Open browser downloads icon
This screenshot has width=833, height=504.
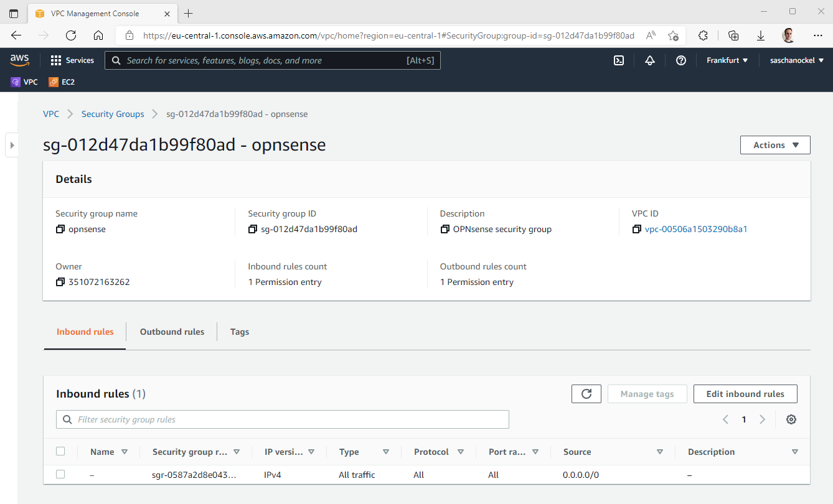(x=761, y=35)
